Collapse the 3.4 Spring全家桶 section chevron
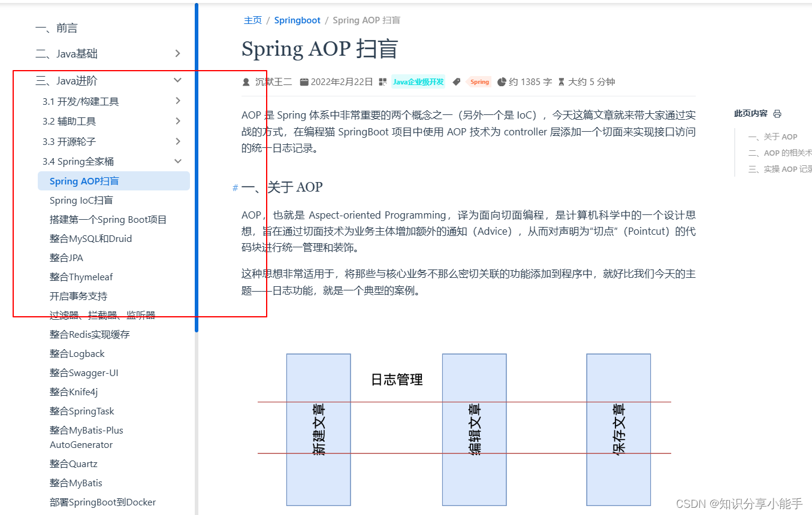The image size is (812, 515). tap(177, 160)
